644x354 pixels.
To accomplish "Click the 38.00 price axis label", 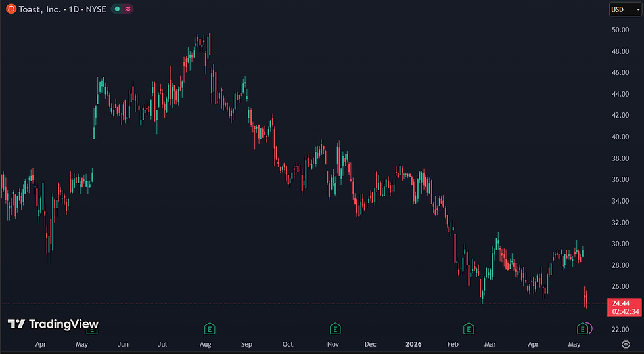I will pos(620,158).
